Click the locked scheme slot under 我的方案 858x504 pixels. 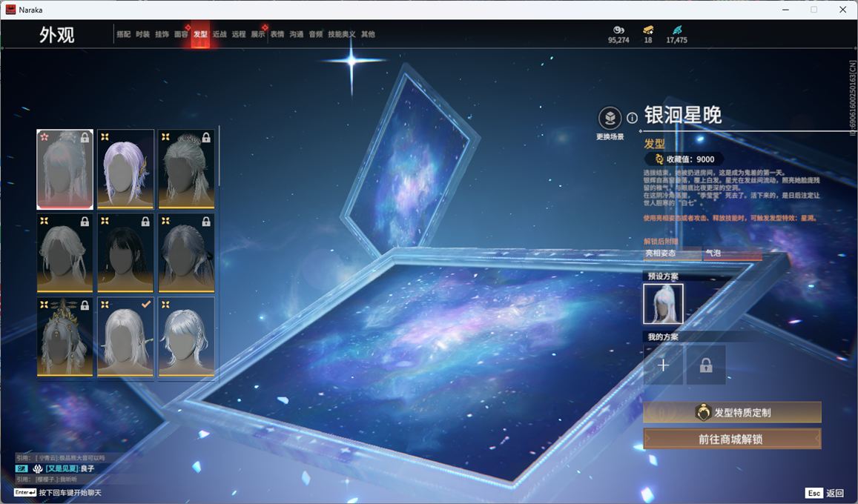tap(706, 365)
